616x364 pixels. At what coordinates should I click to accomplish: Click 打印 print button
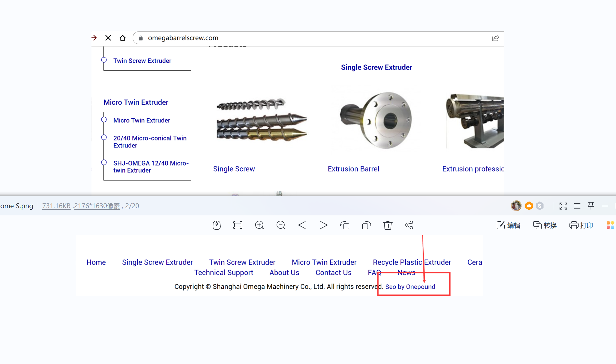[x=581, y=225]
